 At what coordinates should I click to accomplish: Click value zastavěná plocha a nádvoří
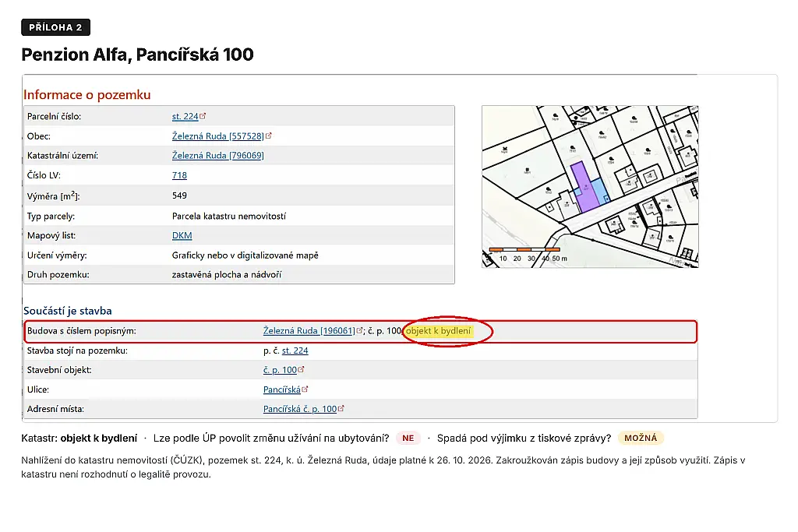tap(227, 275)
